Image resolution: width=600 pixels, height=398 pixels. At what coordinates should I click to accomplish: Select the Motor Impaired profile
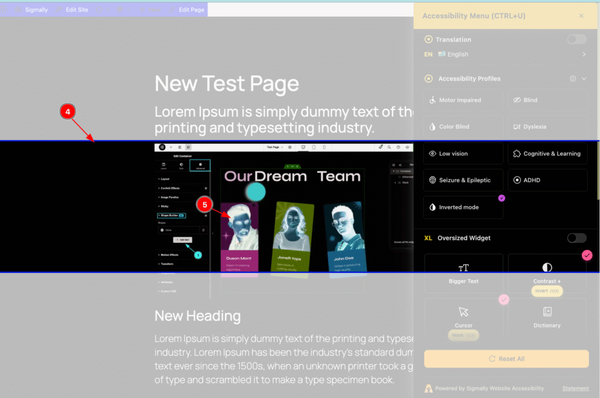(463, 100)
